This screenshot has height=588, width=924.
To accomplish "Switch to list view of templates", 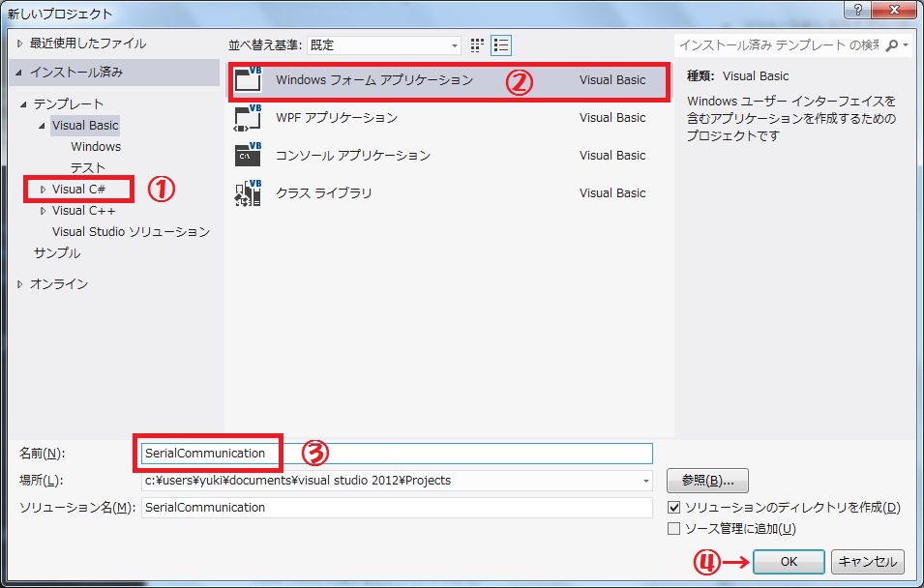I will 501,45.
